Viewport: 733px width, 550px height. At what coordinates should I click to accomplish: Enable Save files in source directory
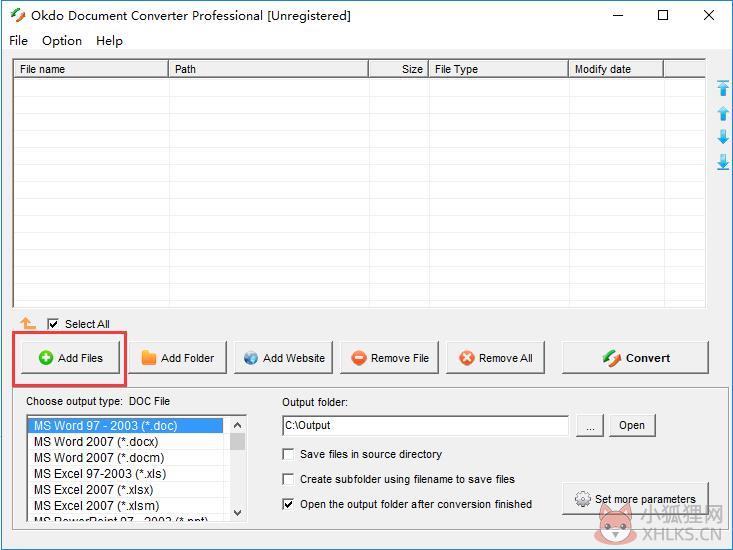[288, 454]
